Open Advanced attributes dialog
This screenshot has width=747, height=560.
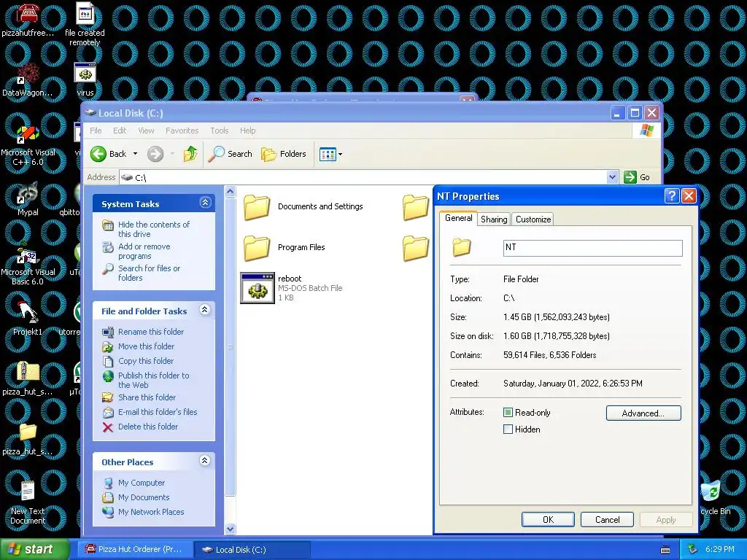643,413
